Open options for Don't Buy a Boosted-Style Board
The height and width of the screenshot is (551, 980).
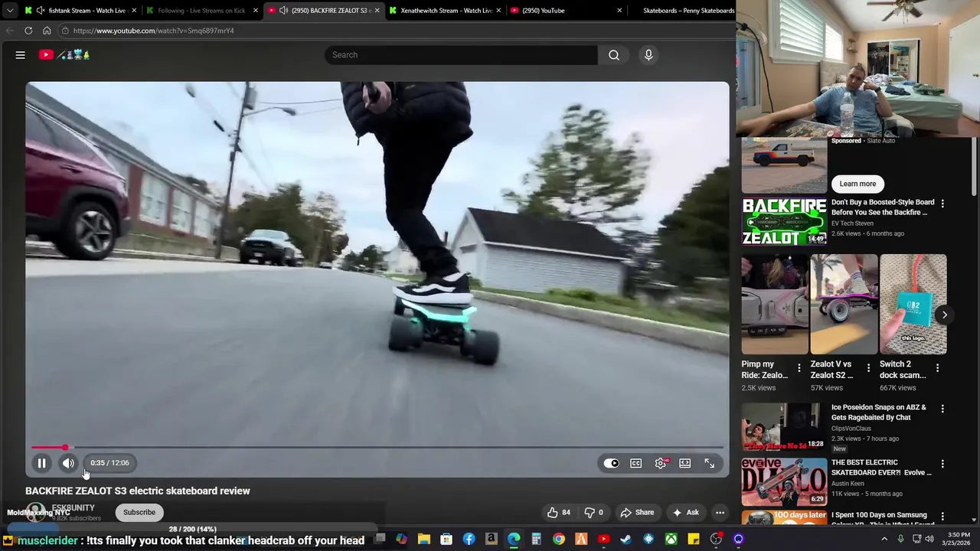[x=942, y=204]
